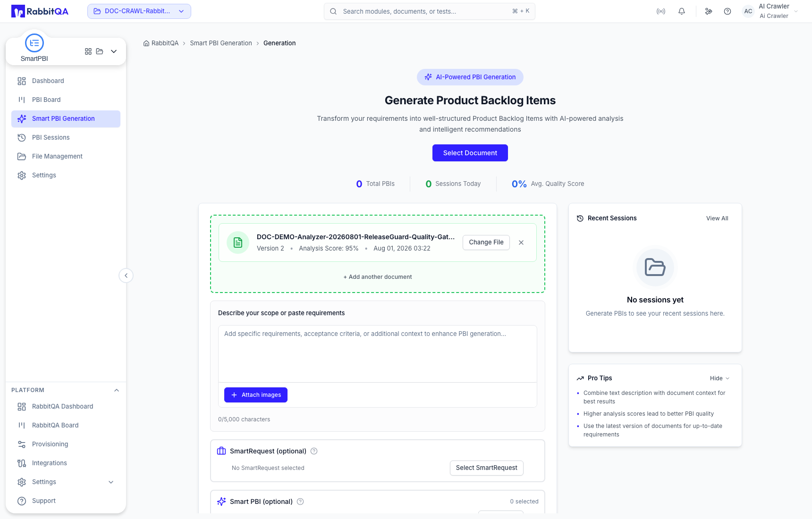Collapse the PLATFORM section
The image size is (812, 519).
[x=117, y=390]
